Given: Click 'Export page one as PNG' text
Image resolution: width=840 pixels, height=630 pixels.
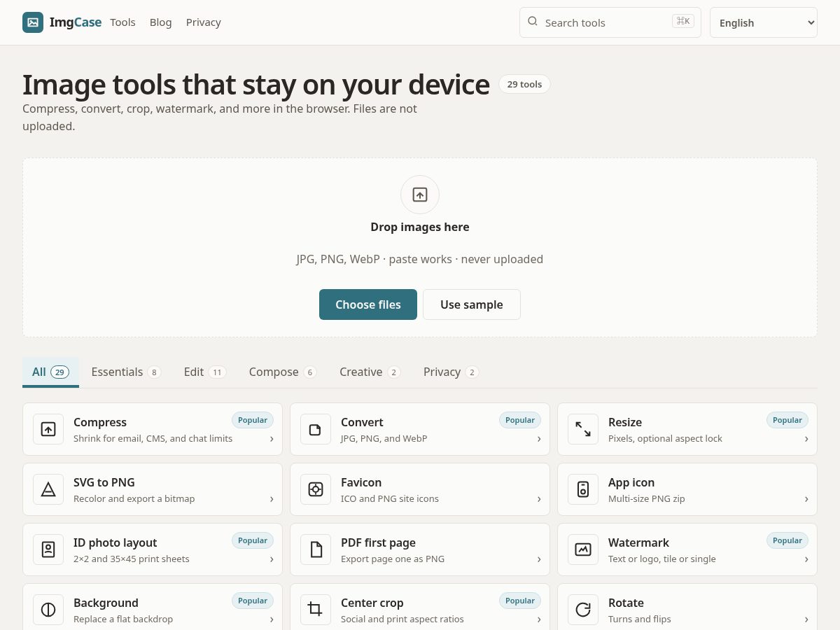Looking at the screenshot, I should click(393, 559).
